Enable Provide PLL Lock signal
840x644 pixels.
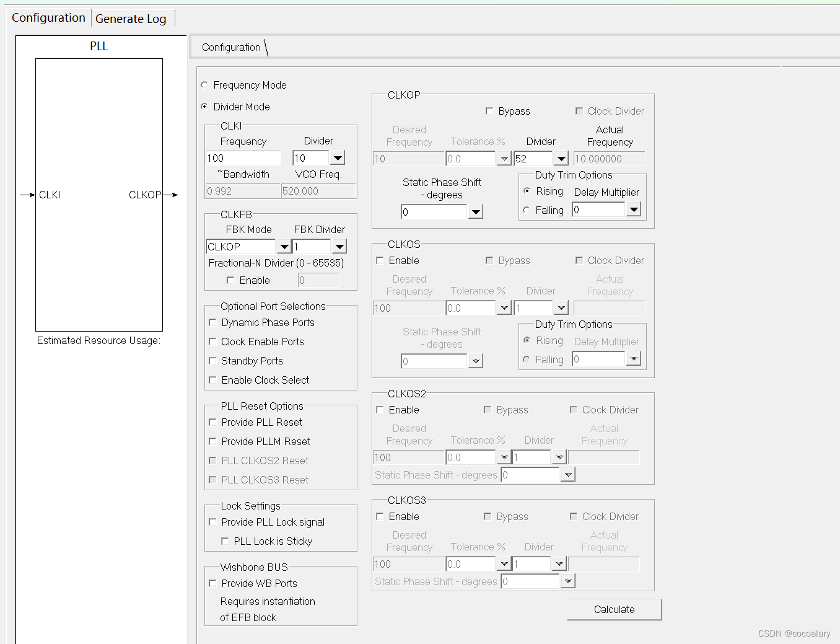click(x=212, y=522)
